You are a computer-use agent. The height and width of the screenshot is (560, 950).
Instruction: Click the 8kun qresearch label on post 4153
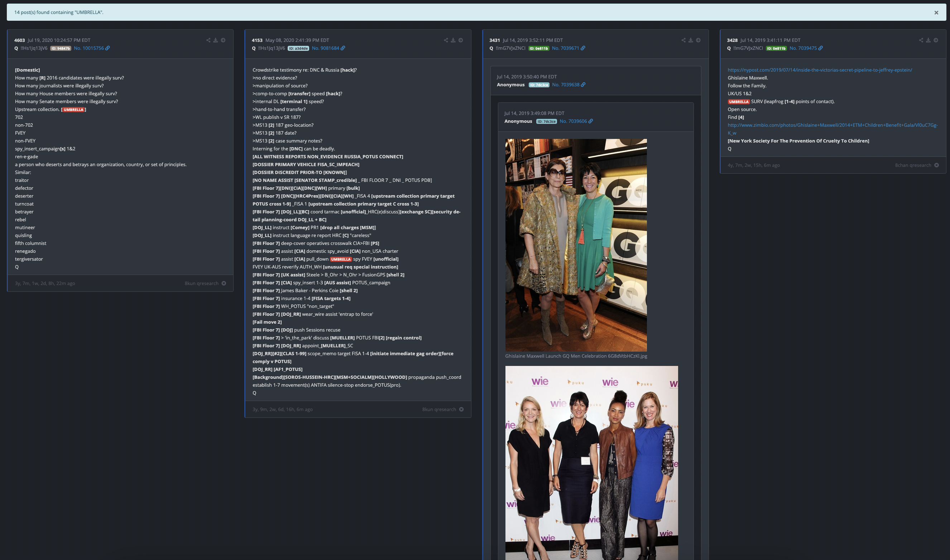(x=439, y=409)
